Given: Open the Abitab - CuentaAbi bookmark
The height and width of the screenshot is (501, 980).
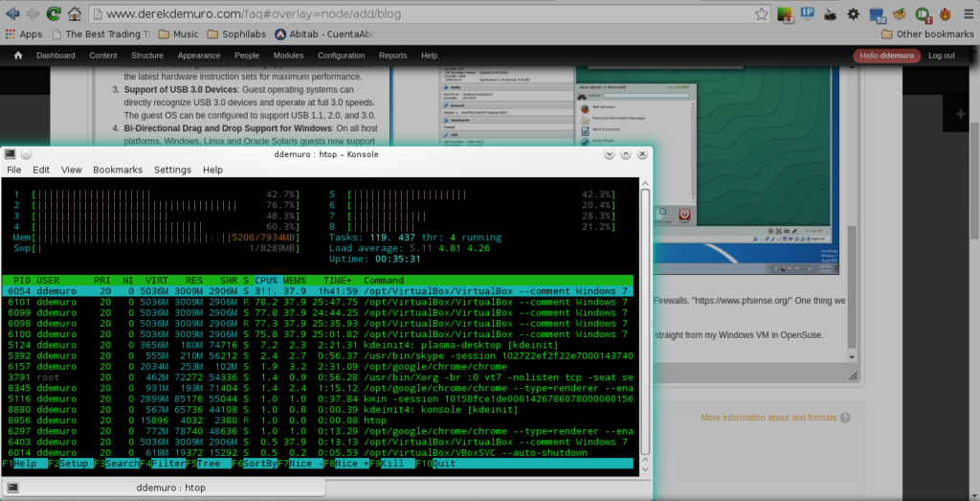Looking at the screenshot, I should point(323,34).
